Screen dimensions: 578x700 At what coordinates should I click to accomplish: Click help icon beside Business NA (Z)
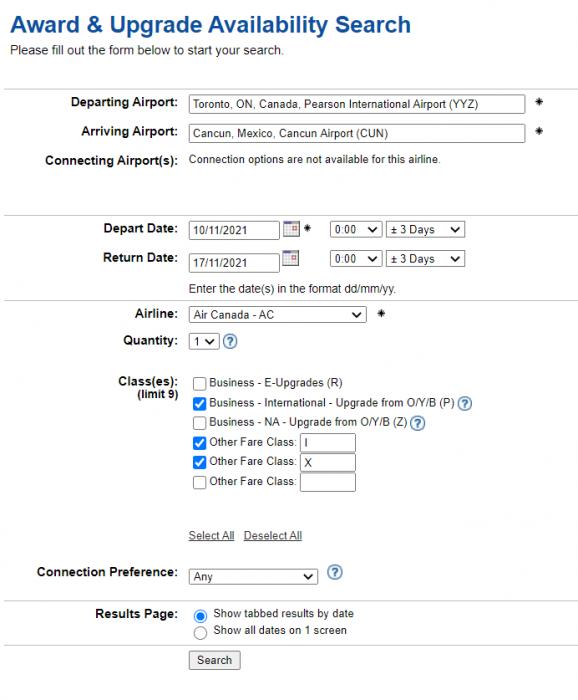click(x=417, y=423)
